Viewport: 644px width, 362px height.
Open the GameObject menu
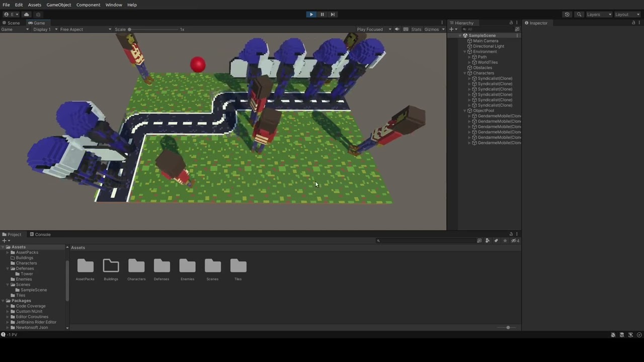(59, 5)
